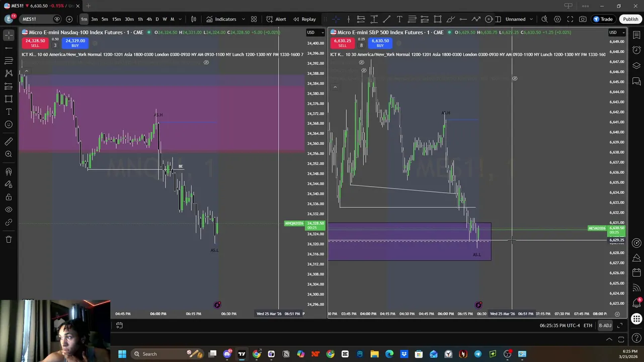Open the Trade panel button
Screen dimensions: 644x362
tap(603, 19)
